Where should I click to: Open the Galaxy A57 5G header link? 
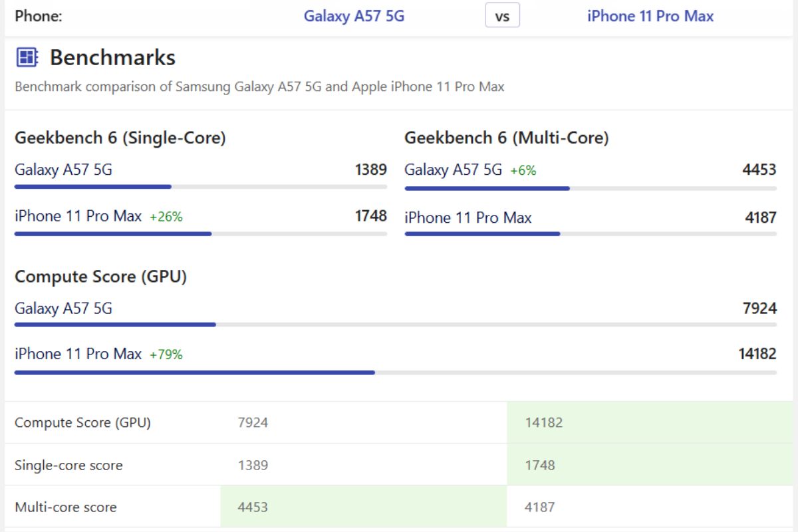354,16
